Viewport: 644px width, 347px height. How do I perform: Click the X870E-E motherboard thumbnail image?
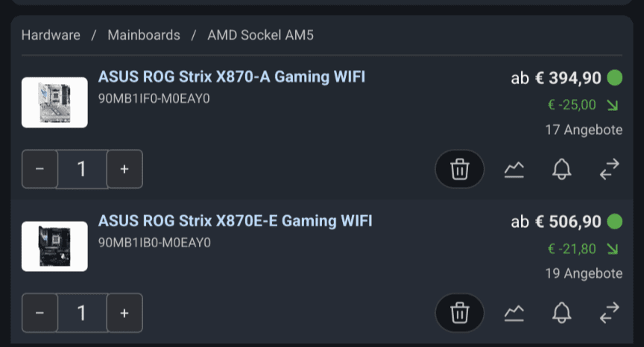(x=54, y=246)
